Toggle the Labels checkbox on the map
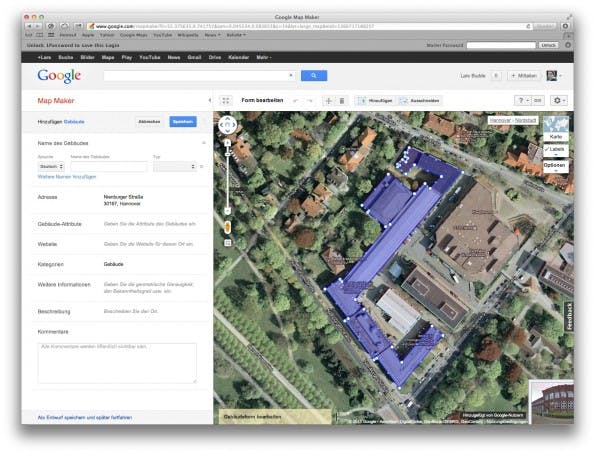Screen dimensions: 595x454 (x=556, y=150)
